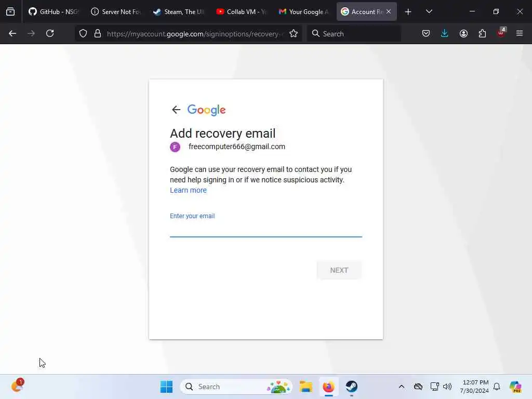The width and height of the screenshot is (532, 399).
Task: Switch to the Your Google Account Gmail tab
Action: point(303,11)
